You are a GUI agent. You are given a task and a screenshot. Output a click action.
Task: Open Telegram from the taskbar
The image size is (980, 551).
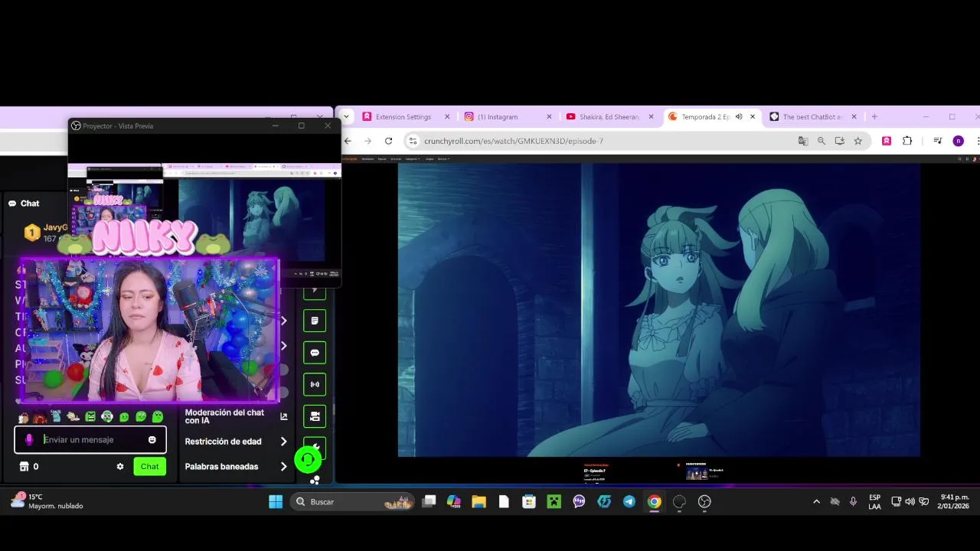point(629,502)
